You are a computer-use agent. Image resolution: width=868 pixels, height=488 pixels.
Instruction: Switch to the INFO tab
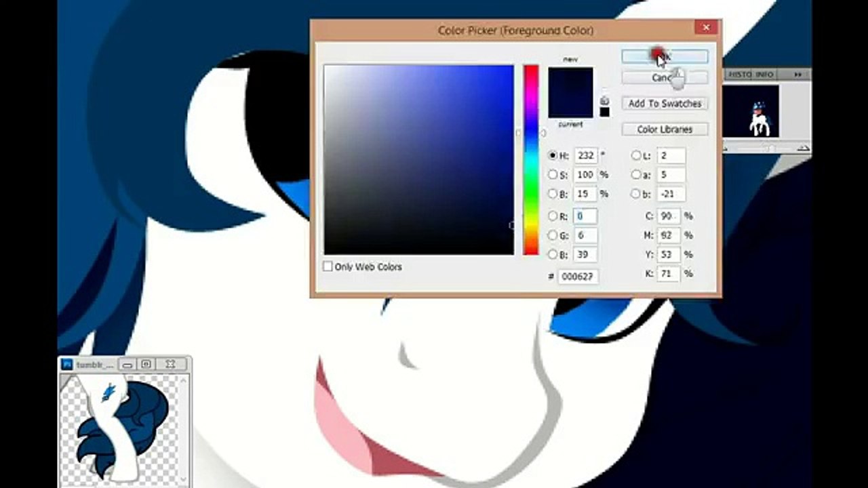(764, 75)
